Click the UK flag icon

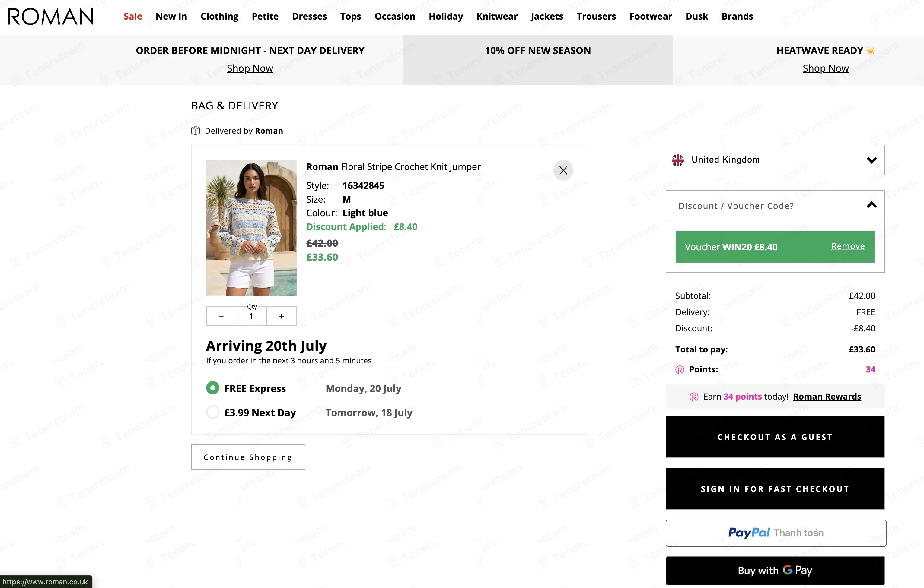pyautogui.click(x=678, y=160)
